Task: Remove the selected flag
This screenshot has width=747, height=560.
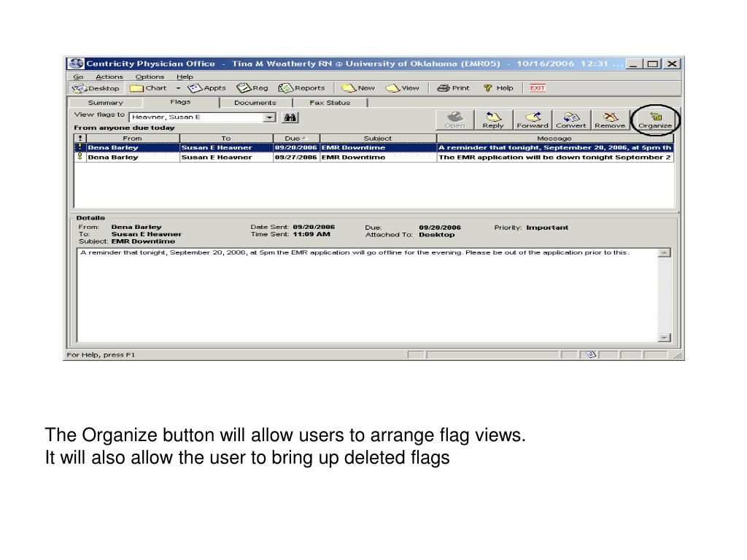Action: tap(610, 120)
